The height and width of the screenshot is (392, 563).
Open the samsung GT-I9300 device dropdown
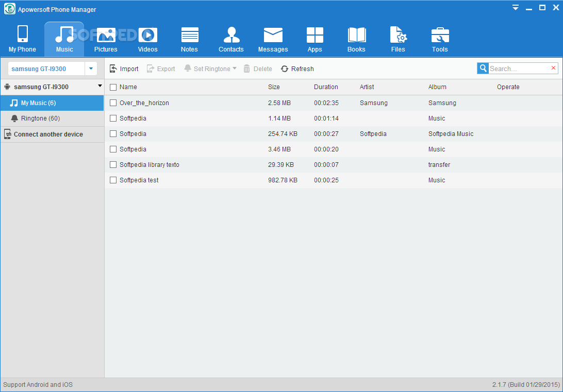tap(91, 69)
